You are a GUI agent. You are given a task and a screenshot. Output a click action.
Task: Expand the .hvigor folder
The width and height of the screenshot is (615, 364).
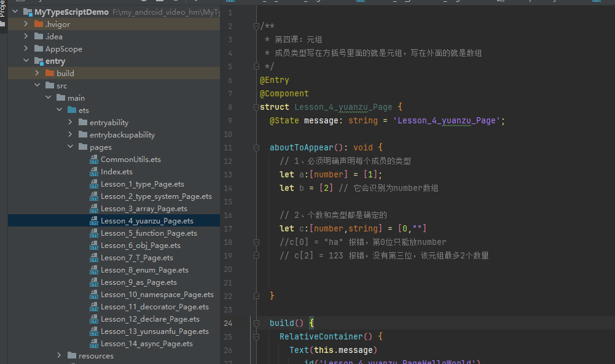(26, 24)
